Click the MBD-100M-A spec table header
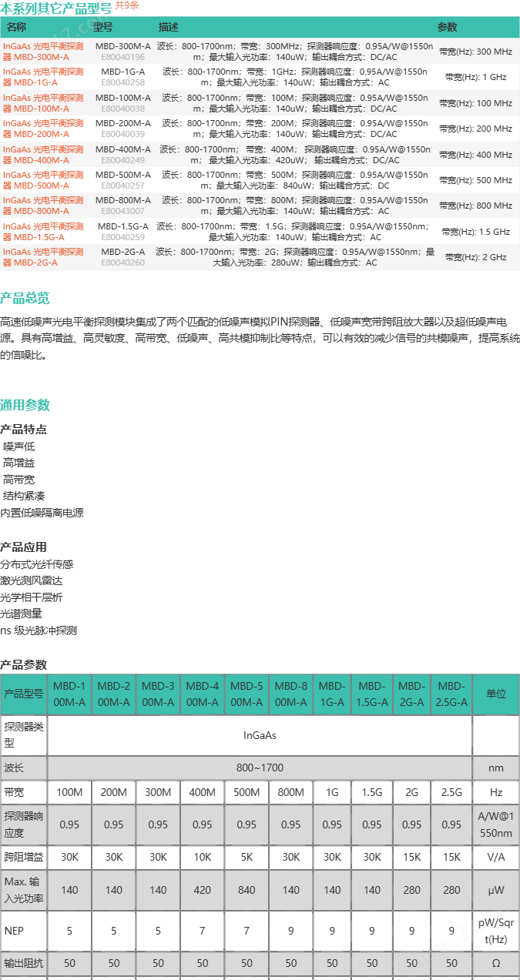 [x=69, y=694]
